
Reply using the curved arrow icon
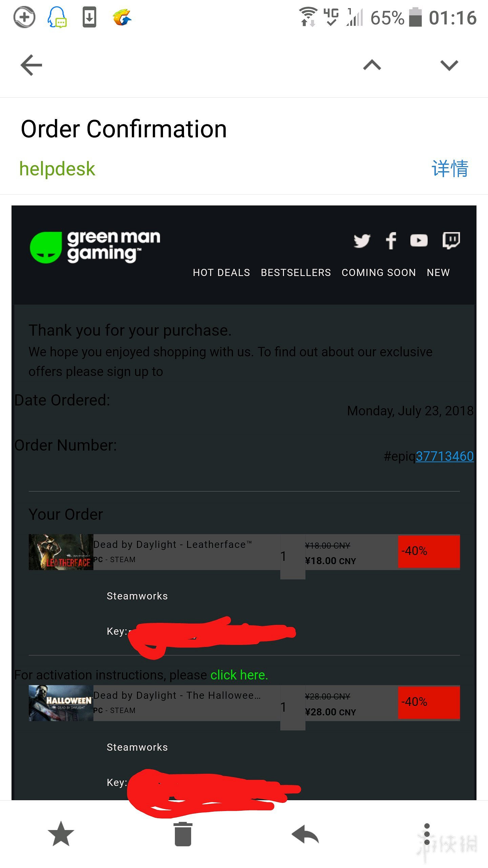coord(305,834)
